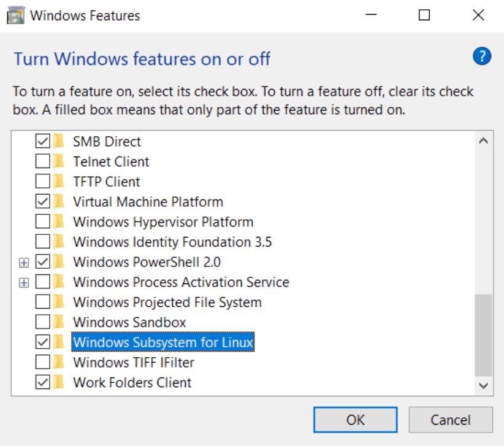Select Windows Projected File System entry
The width and height of the screenshot is (504, 448).
[x=167, y=303]
